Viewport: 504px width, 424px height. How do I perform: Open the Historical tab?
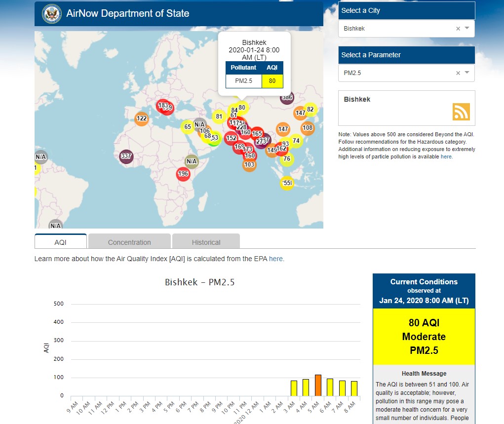206,242
